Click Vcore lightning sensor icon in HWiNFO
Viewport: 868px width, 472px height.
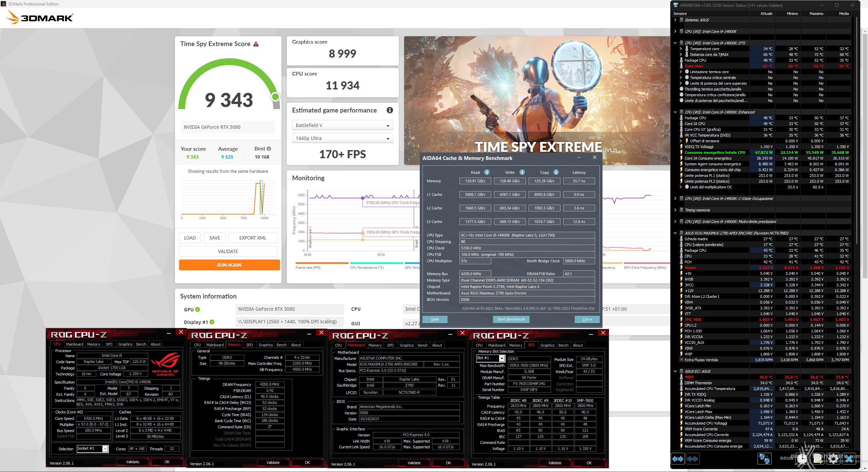(x=681, y=268)
